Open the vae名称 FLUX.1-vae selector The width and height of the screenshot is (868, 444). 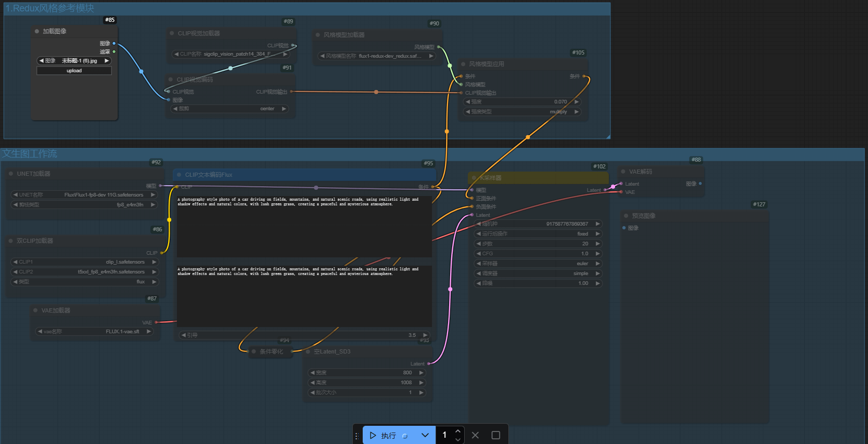tap(94, 332)
